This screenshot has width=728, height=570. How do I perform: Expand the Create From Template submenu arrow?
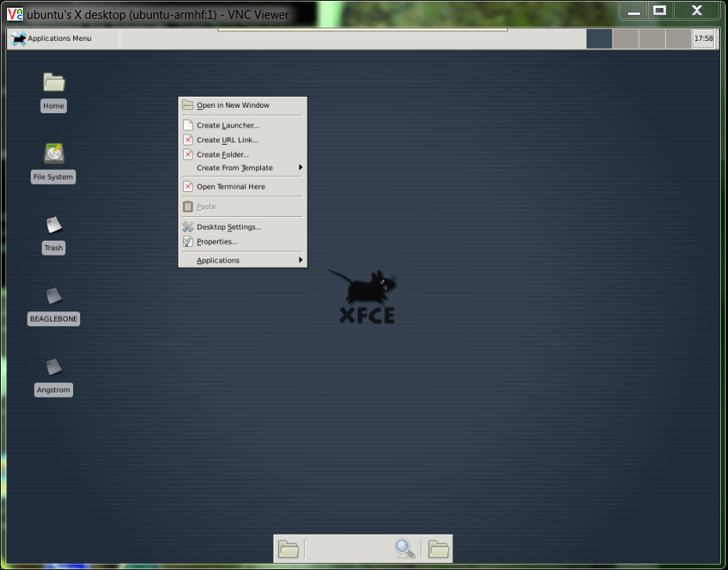(300, 167)
